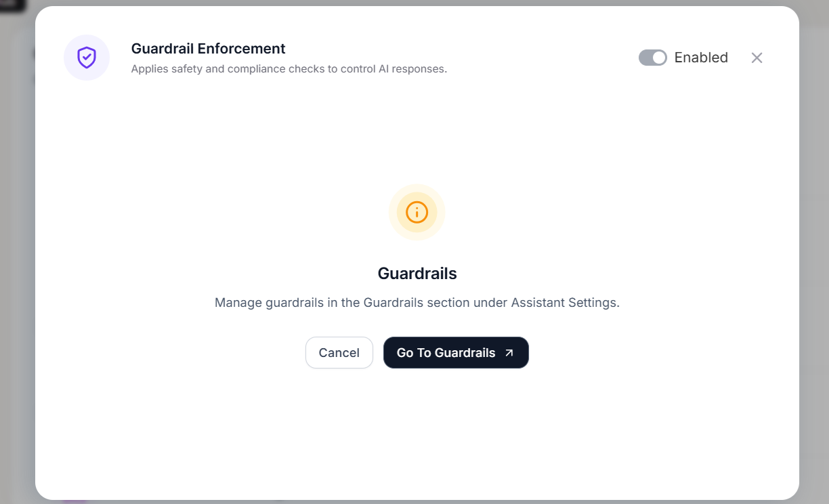The image size is (829, 504).
Task: Click the "Applies safety and compliance checks" subtitle
Action: 289,68
